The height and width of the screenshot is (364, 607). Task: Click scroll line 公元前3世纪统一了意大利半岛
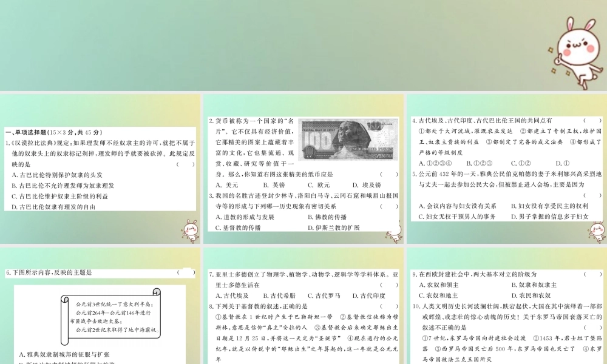point(115,305)
